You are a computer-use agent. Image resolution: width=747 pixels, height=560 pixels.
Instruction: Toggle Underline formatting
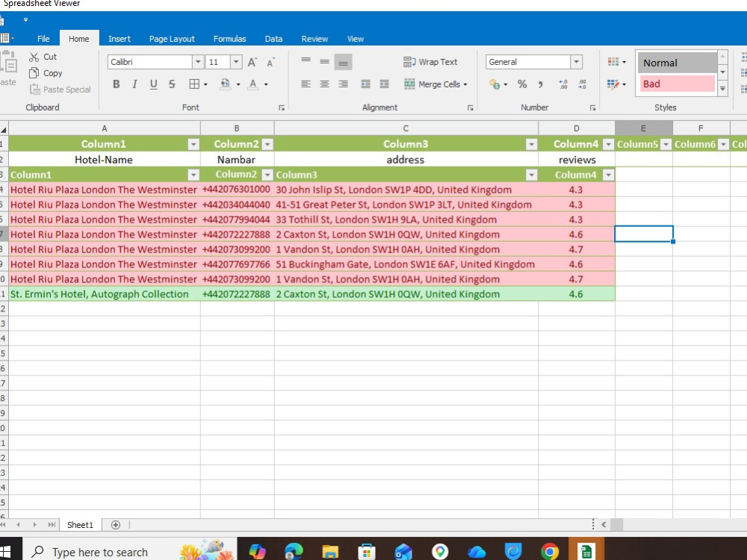153,84
